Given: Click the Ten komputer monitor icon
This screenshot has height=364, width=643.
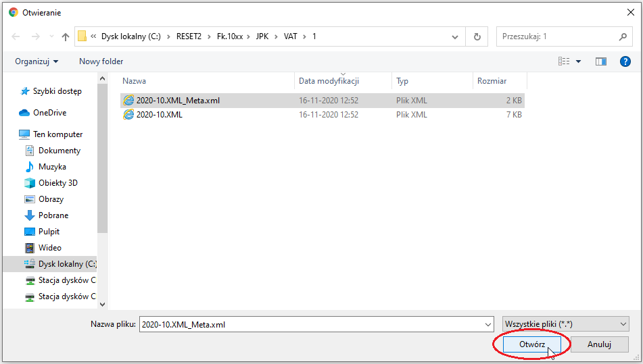Looking at the screenshot, I should pos(24,134).
